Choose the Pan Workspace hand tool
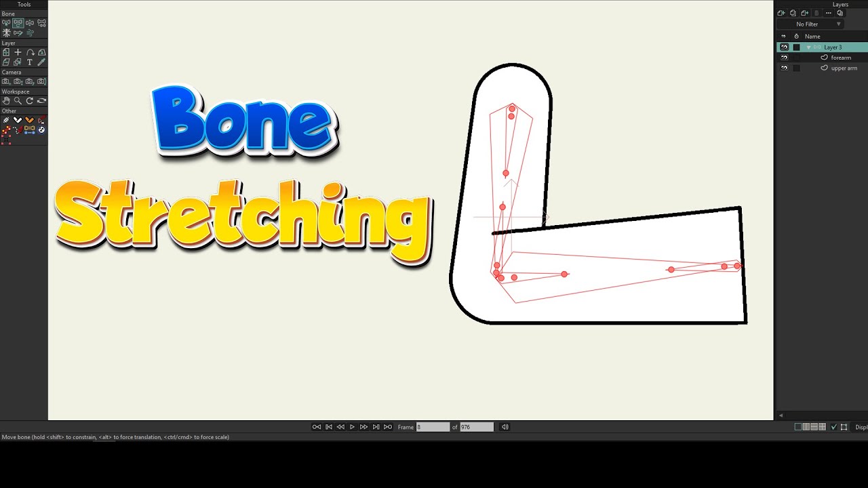This screenshot has width=868, height=488. coord(6,100)
